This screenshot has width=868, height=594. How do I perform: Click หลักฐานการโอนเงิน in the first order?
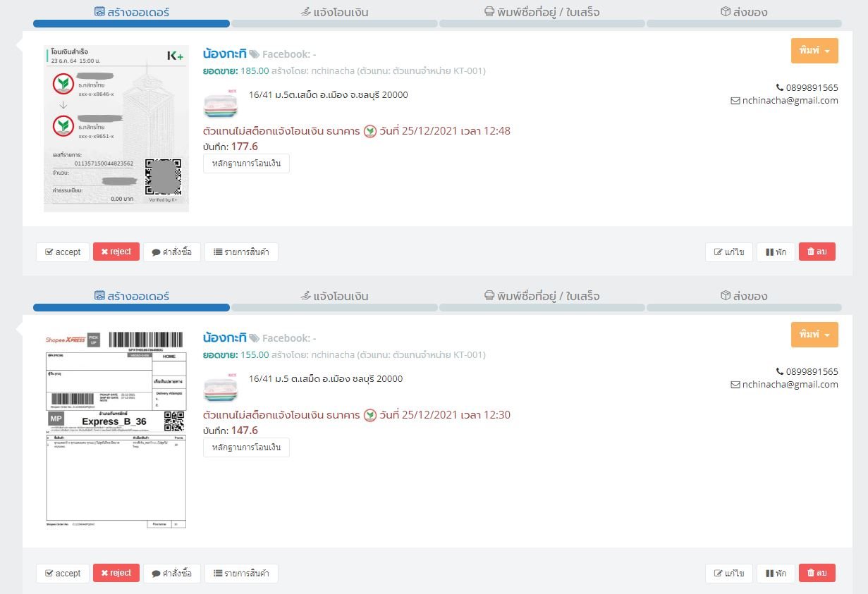coord(246,163)
